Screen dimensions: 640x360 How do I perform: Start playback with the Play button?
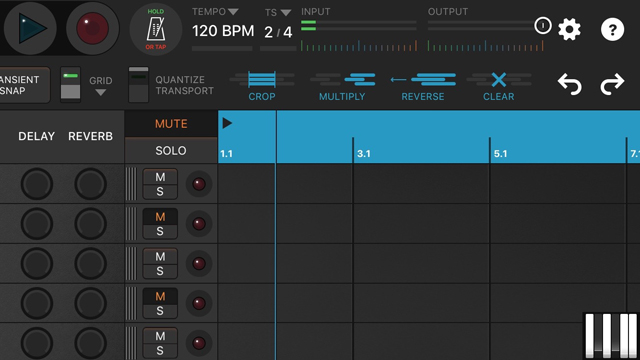click(x=30, y=28)
